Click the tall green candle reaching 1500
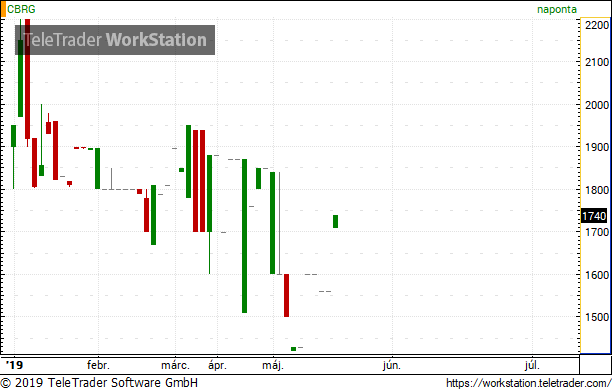612x392 pixels. pos(244,236)
